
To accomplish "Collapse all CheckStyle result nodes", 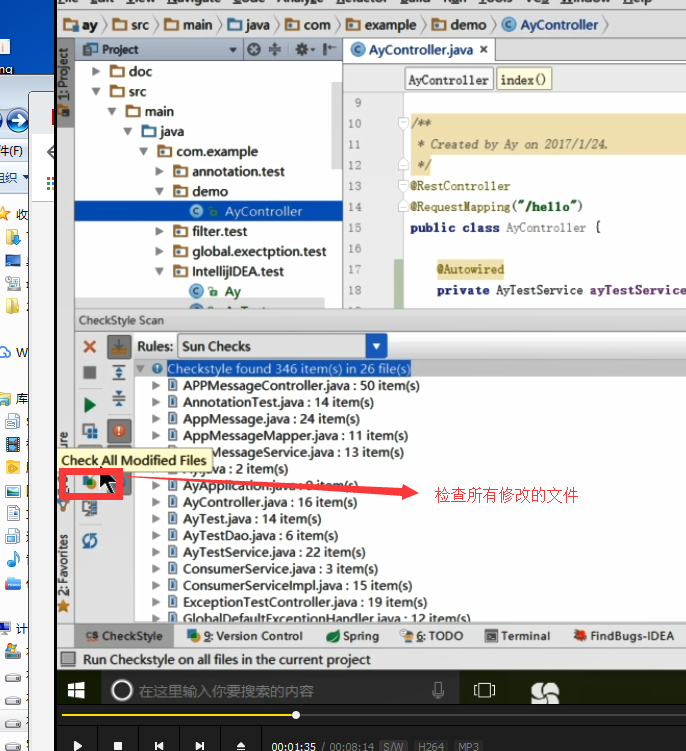I will [x=119, y=398].
